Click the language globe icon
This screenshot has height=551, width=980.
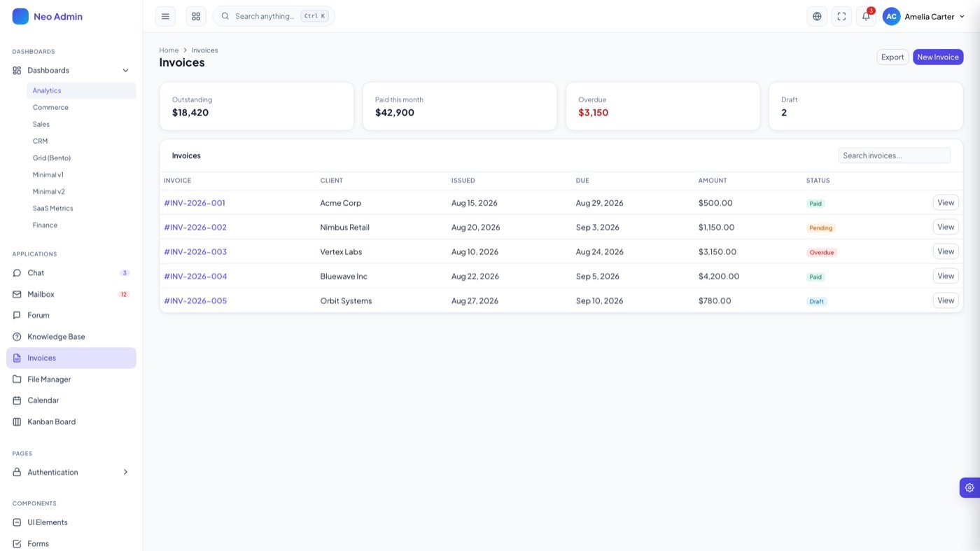(x=817, y=16)
